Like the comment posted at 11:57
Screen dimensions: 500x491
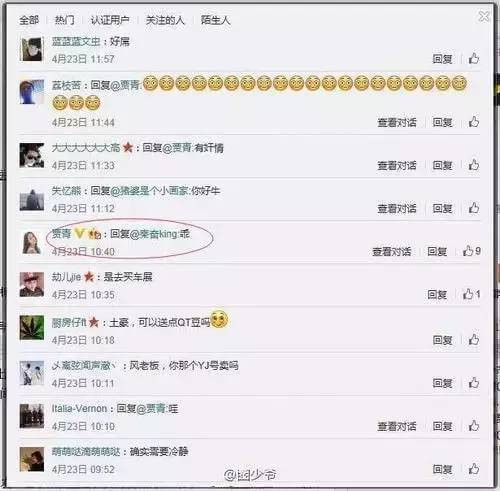pyautogui.click(x=474, y=59)
